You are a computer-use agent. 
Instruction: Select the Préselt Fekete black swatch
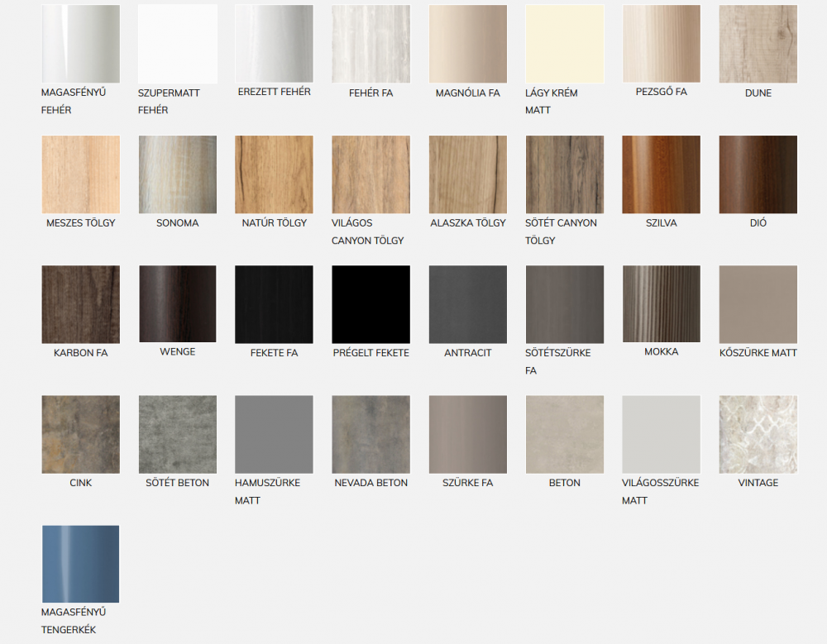pyautogui.click(x=370, y=304)
